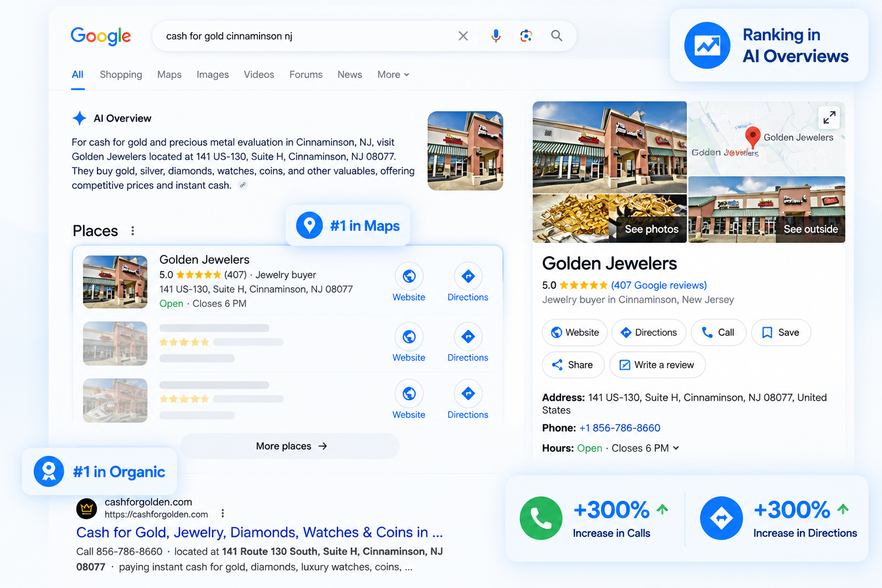Image resolution: width=882 pixels, height=588 pixels.
Task: Select the All search tab
Action: tap(78, 75)
